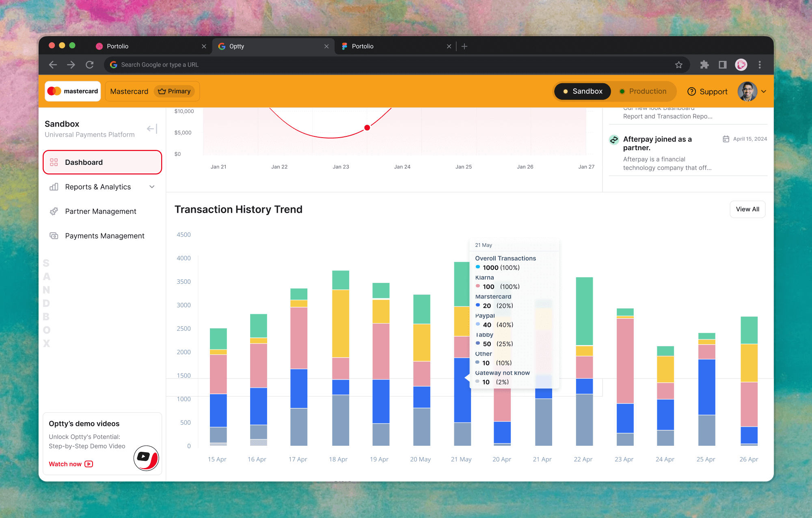Switch to the Figma Portolio tab
812x518 pixels.
point(395,46)
